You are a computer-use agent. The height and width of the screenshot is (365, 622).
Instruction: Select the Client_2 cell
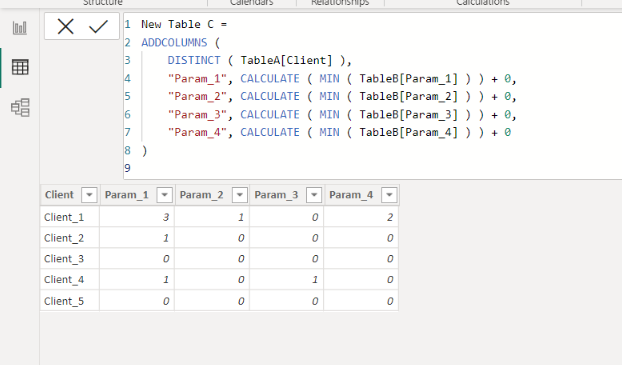(69, 238)
